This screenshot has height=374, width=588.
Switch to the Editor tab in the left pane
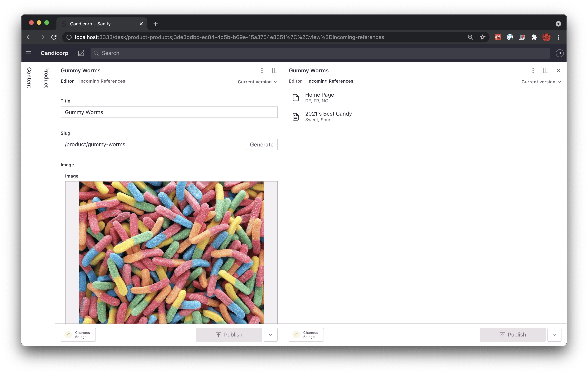[x=67, y=81]
